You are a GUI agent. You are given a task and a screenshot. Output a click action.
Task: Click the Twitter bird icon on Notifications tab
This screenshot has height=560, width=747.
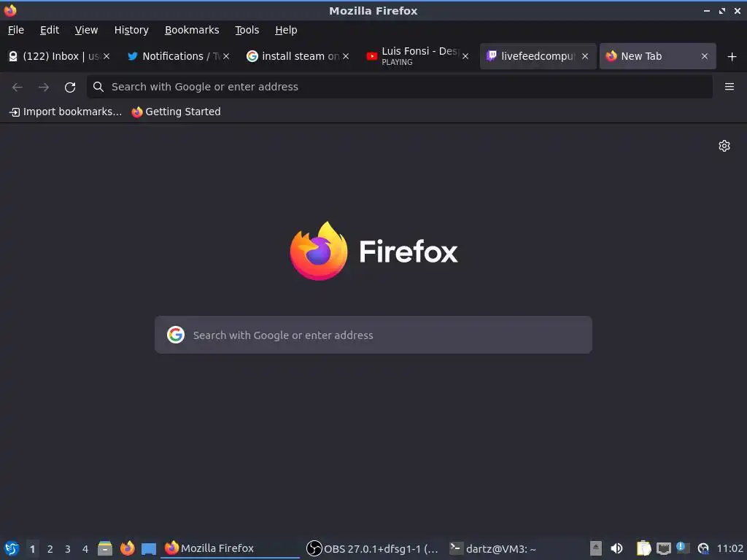tap(133, 56)
